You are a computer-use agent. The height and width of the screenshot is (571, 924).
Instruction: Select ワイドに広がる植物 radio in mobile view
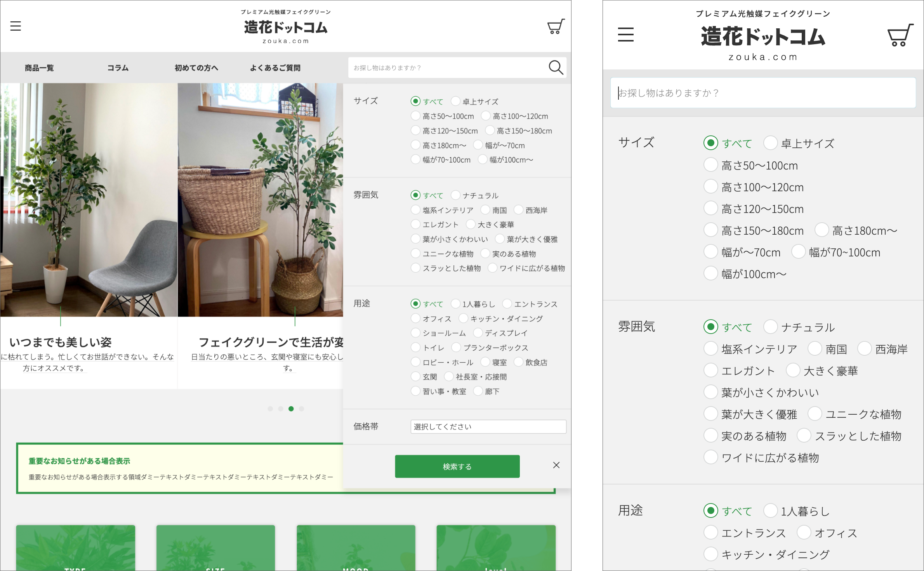point(710,457)
